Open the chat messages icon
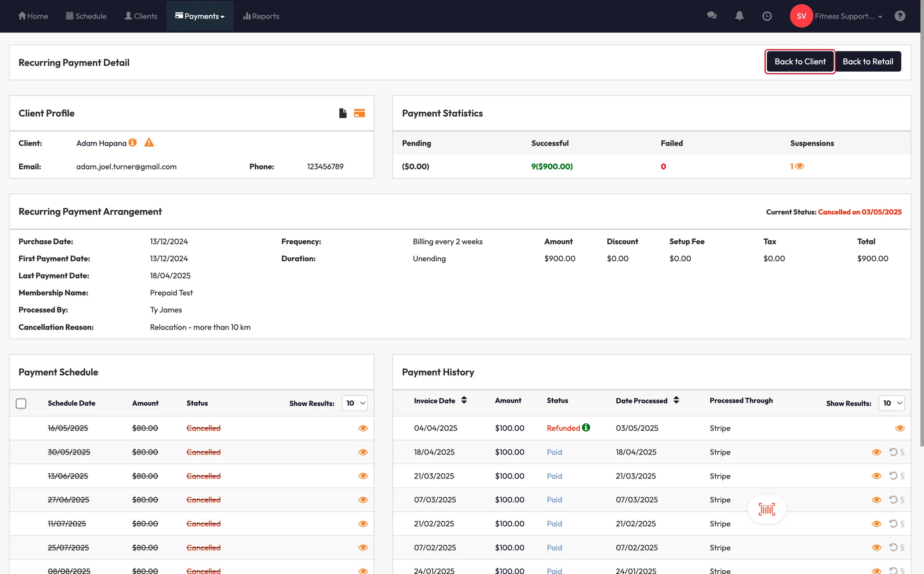 point(712,16)
